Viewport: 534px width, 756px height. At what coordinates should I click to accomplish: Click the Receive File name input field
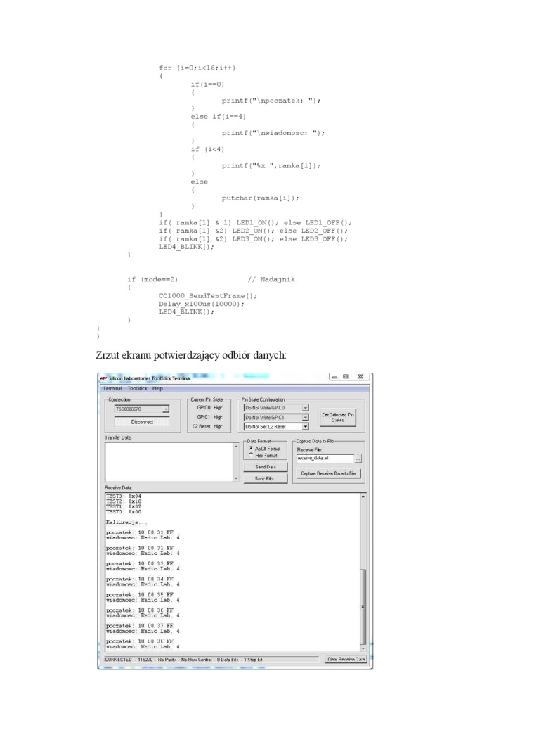323,458
